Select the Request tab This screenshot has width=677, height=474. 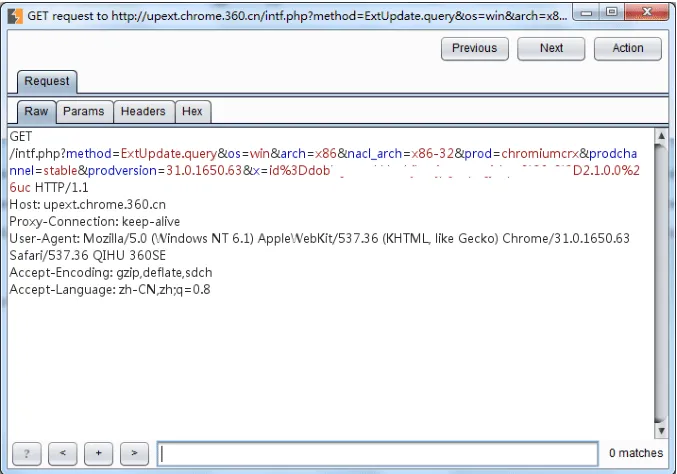click(x=47, y=82)
